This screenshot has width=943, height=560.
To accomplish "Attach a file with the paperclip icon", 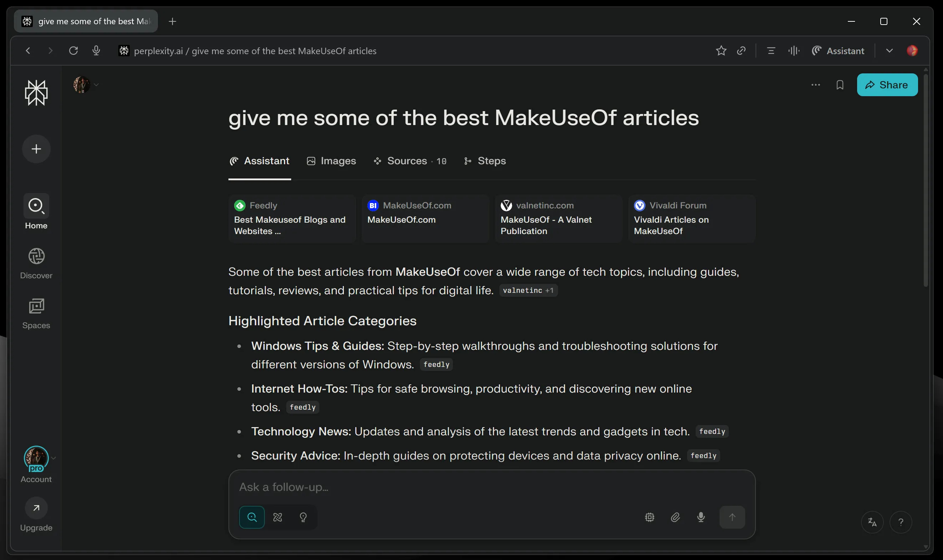I will tap(675, 517).
